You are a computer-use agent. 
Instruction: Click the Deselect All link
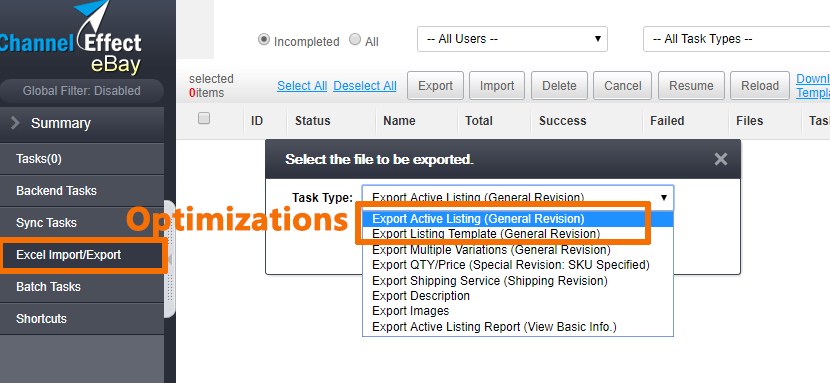[365, 86]
